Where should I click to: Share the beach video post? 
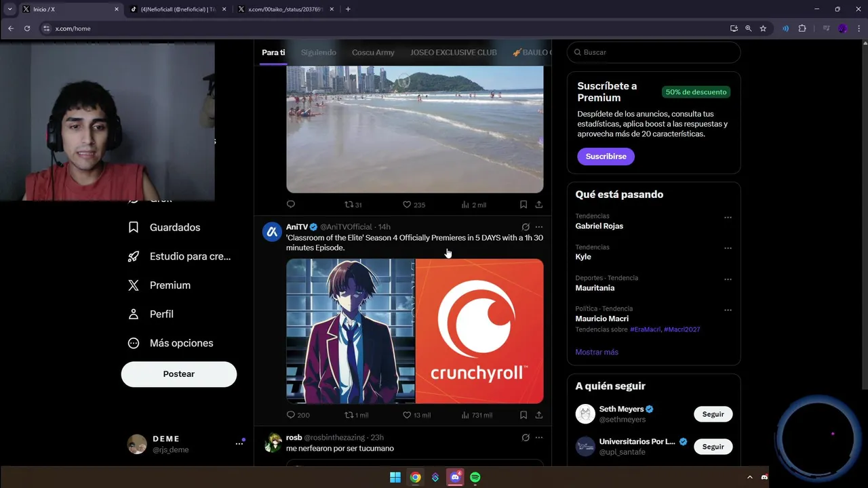pos(539,204)
